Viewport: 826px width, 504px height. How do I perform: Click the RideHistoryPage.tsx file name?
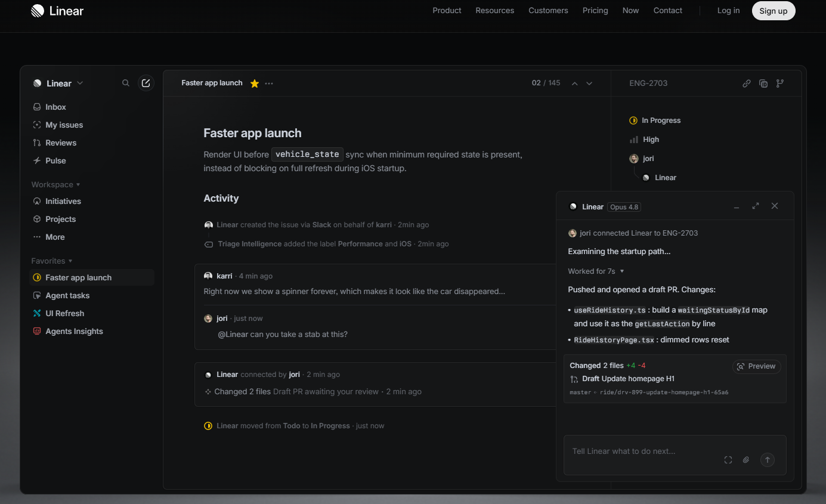(614, 340)
